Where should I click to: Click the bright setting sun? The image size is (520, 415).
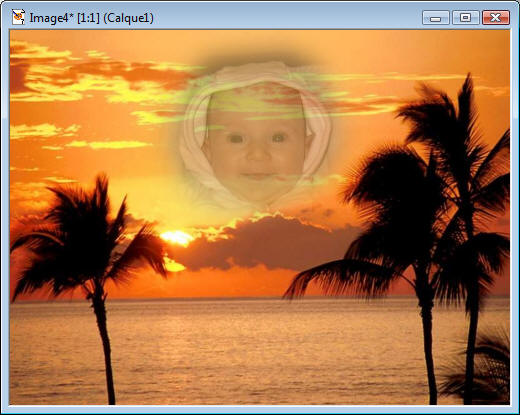tap(177, 238)
